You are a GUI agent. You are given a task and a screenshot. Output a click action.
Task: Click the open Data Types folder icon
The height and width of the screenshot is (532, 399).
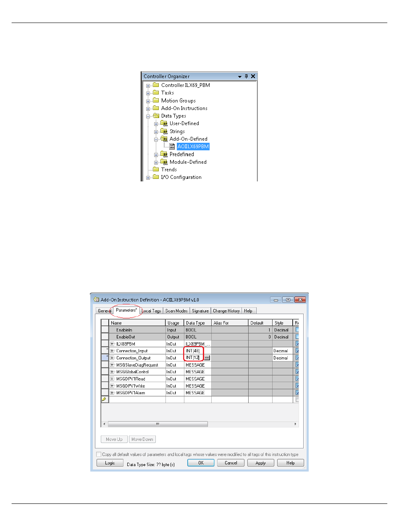point(156,116)
